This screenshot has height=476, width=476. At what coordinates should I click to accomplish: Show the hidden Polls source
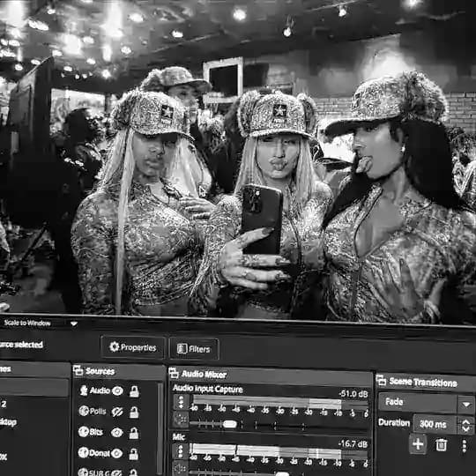coord(117,412)
